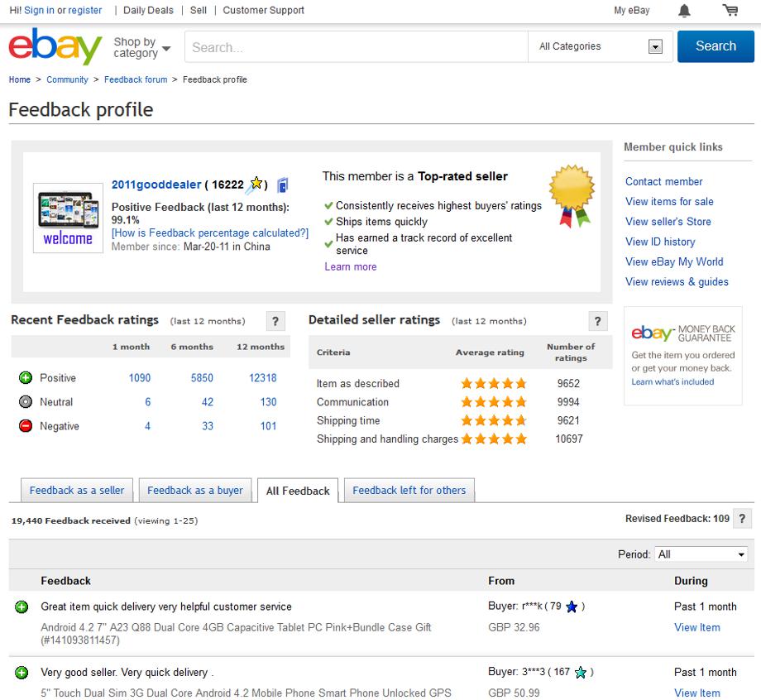761x700 pixels.
Task: Click the gray Neutral rating icon
Action: [26, 401]
